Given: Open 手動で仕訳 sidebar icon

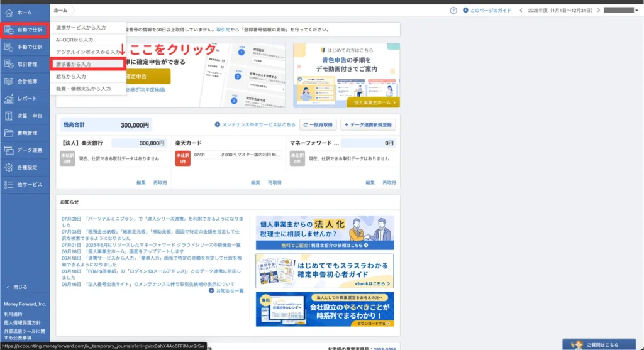Looking at the screenshot, I should click(9, 46).
